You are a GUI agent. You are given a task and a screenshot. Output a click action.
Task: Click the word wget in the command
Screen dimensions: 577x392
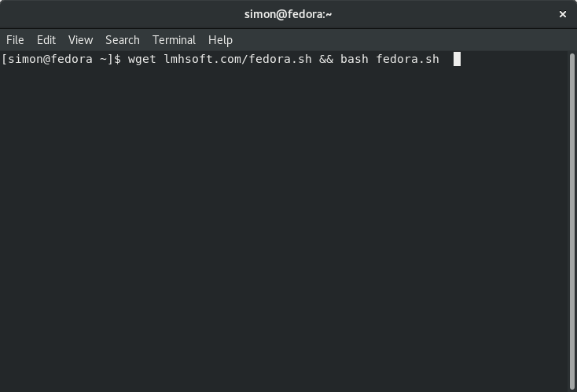pyautogui.click(x=142, y=59)
